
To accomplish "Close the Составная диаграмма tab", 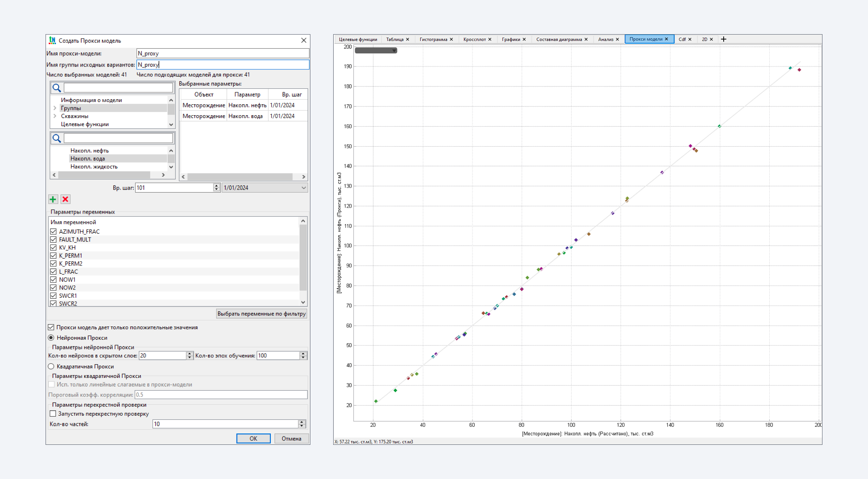I will pos(586,39).
